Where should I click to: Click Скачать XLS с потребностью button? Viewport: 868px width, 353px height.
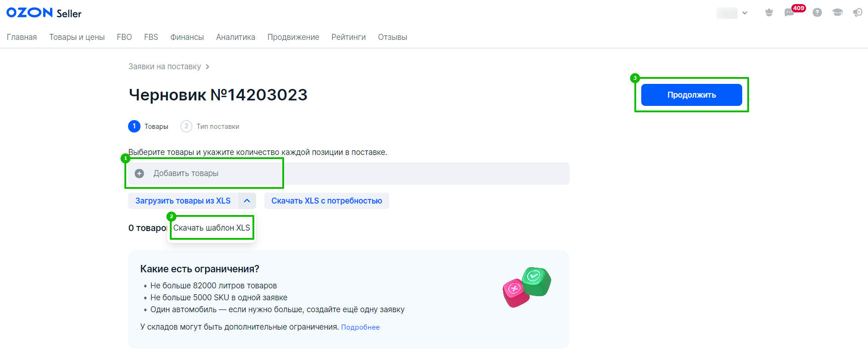[326, 201]
